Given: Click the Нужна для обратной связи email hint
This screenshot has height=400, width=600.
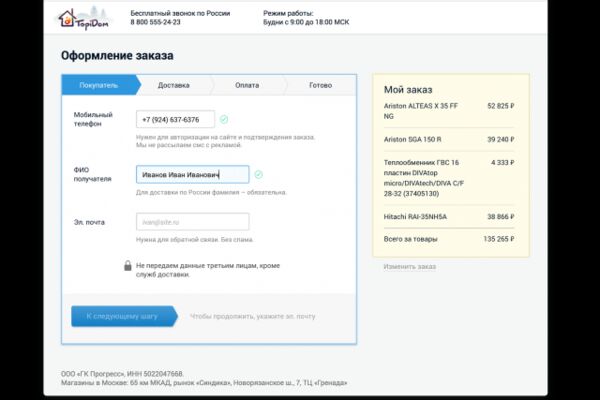Looking at the screenshot, I should (x=194, y=240).
